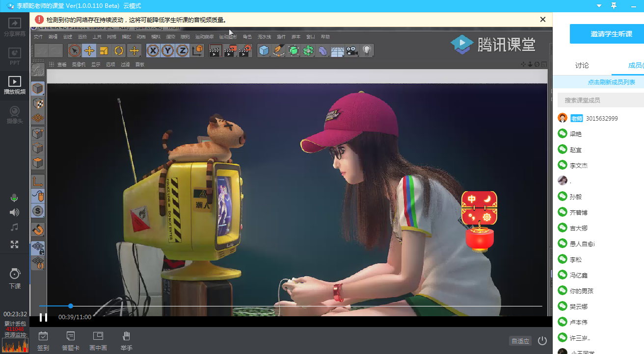
Task: Open render settings gear clapperboard icon
Action: click(x=245, y=51)
